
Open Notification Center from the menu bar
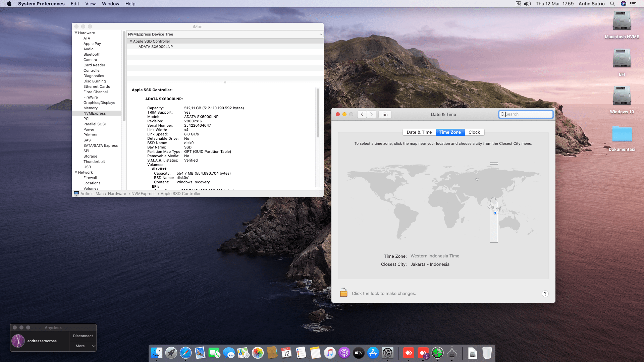[x=633, y=4]
